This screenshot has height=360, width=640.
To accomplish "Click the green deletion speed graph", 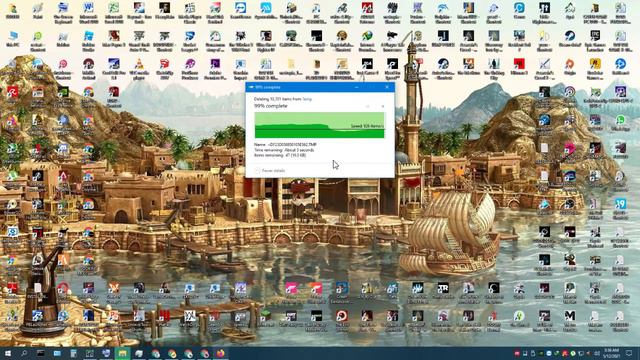I will tap(320, 125).
